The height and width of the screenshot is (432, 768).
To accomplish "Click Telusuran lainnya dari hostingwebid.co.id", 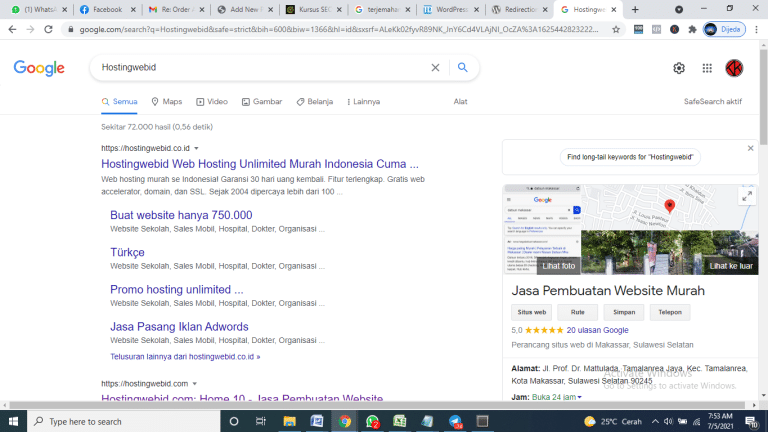I will click(x=185, y=357).
